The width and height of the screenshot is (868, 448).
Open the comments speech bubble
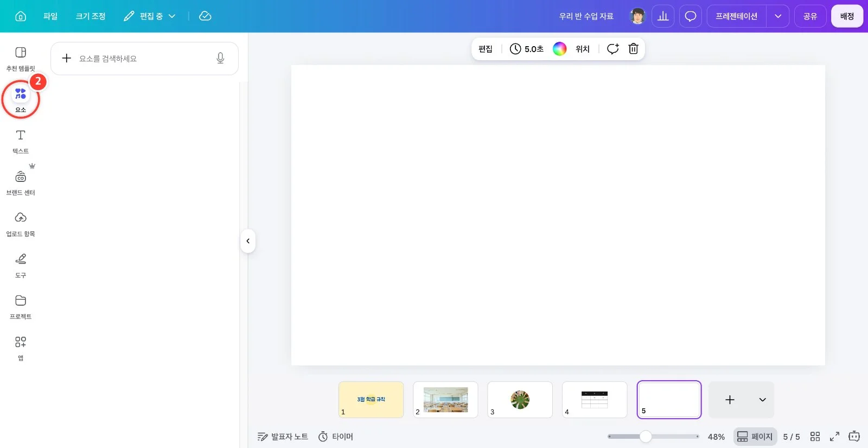[691, 16]
